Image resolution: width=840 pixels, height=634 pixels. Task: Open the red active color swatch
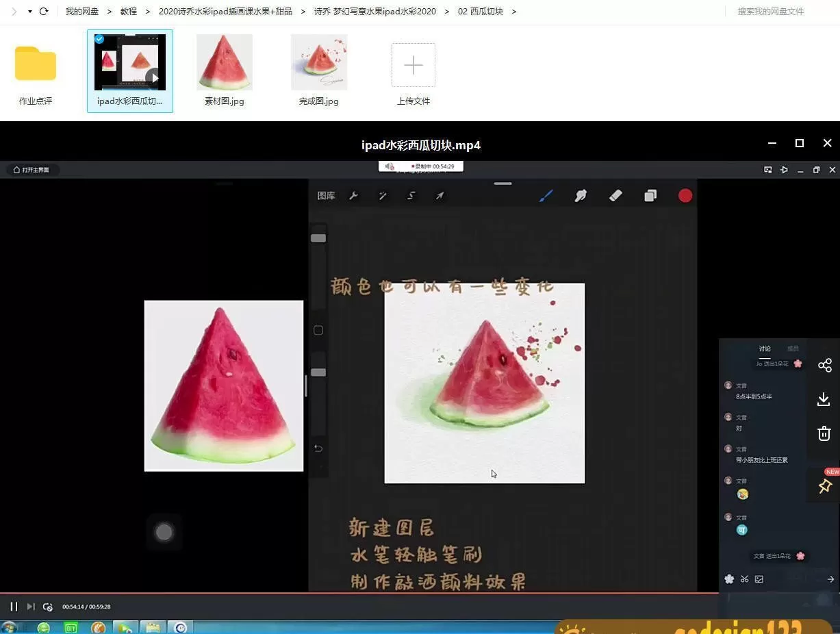(x=685, y=196)
